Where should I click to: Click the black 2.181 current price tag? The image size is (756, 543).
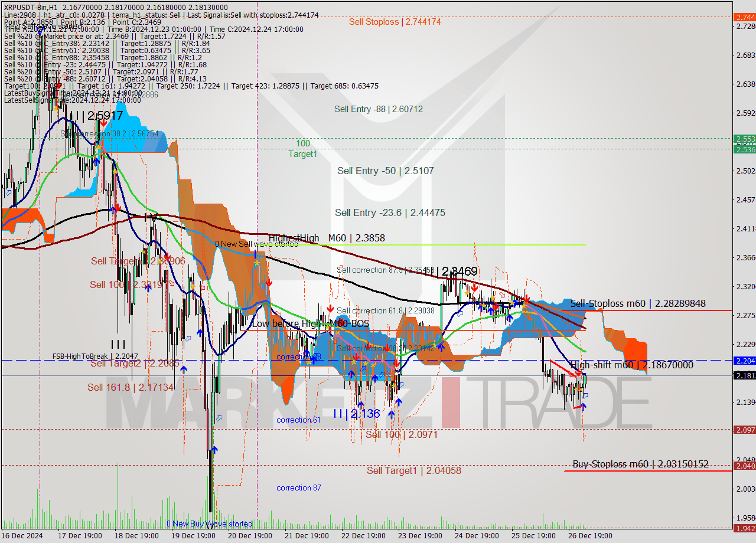[744, 375]
